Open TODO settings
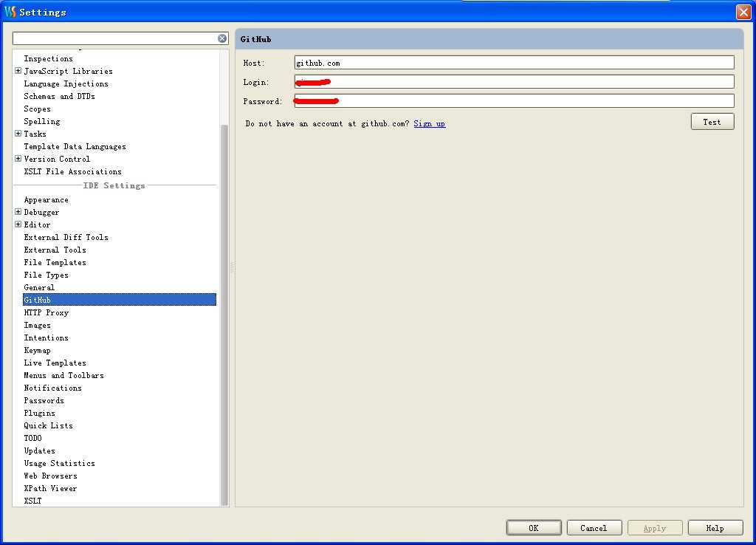Viewport: 756px width, 545px height. pyautogui.click(x=32, y=438)
